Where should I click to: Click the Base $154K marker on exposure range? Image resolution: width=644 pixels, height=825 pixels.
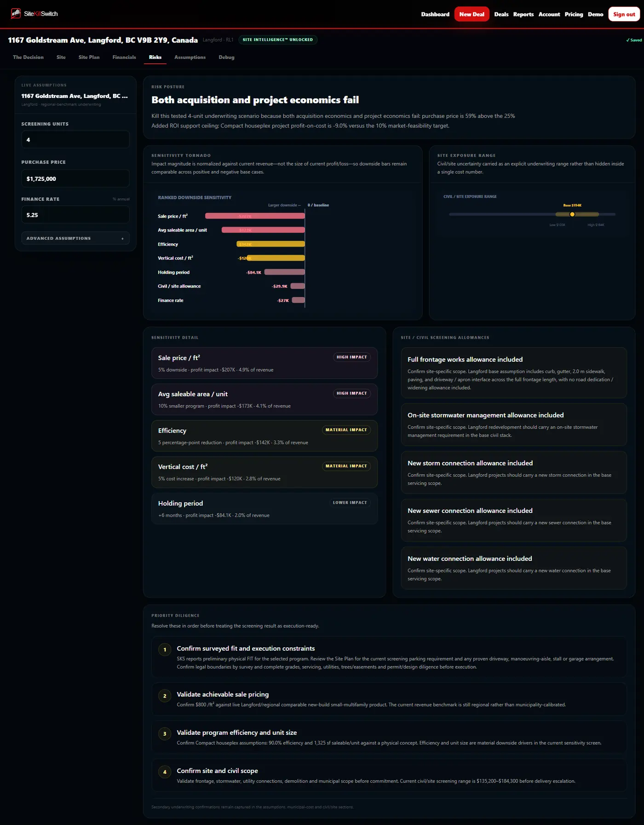click(x=572, y=214)
